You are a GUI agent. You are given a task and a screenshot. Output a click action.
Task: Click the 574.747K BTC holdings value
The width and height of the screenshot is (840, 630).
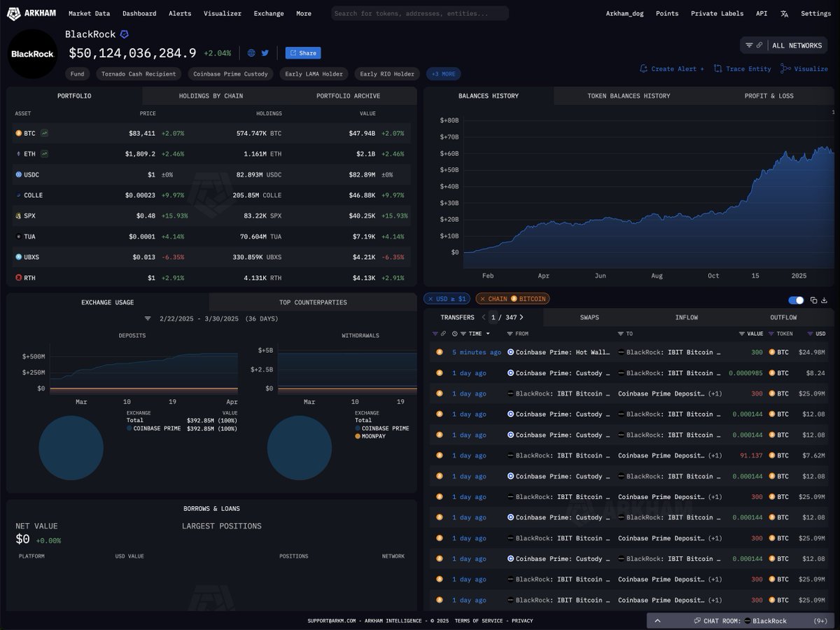(x=259, y=133)
